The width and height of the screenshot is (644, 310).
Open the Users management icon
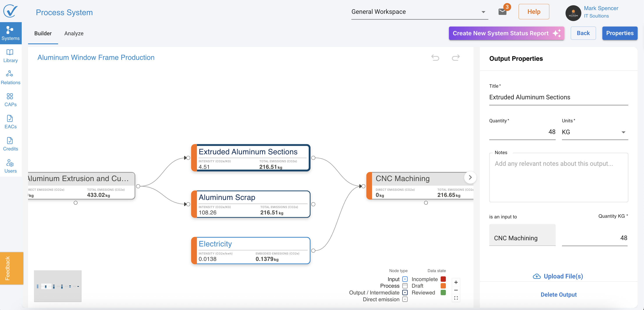(x=10, y=166)
